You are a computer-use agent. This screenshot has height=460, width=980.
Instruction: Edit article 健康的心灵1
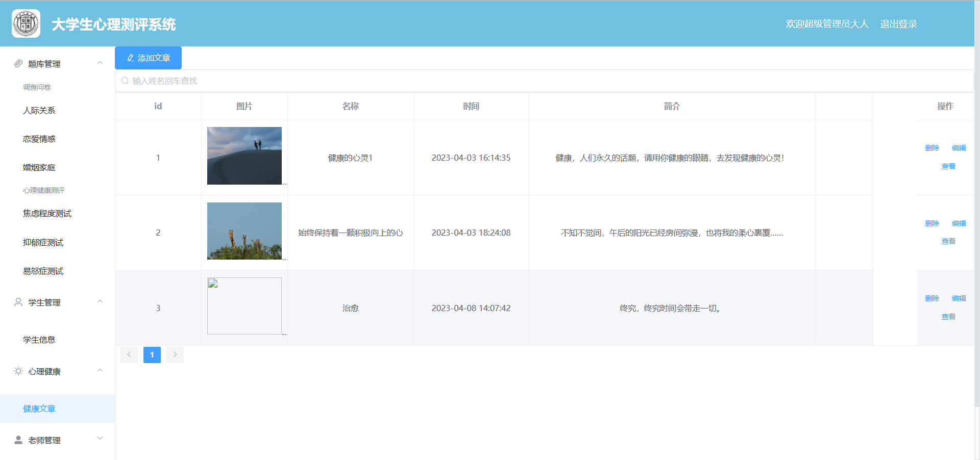pyautogui.click(x=959, y=148)
